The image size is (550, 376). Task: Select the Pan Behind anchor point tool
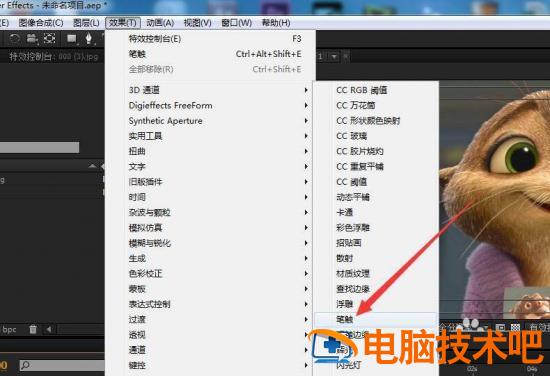click(49, 38)
